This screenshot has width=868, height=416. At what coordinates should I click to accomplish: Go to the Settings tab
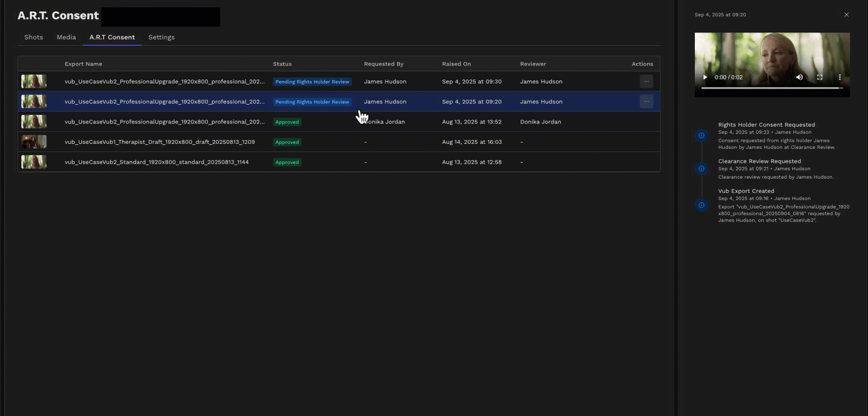161,38
